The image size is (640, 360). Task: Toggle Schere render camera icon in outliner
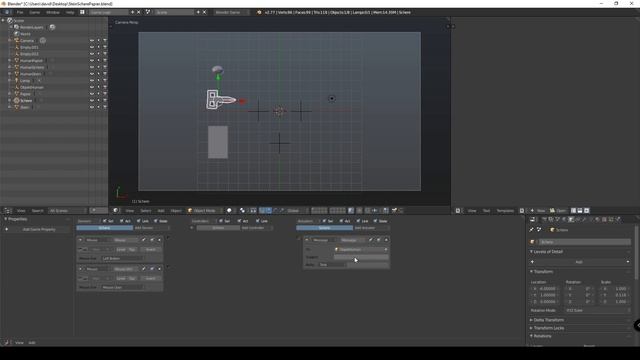click(x=105, y=100)
